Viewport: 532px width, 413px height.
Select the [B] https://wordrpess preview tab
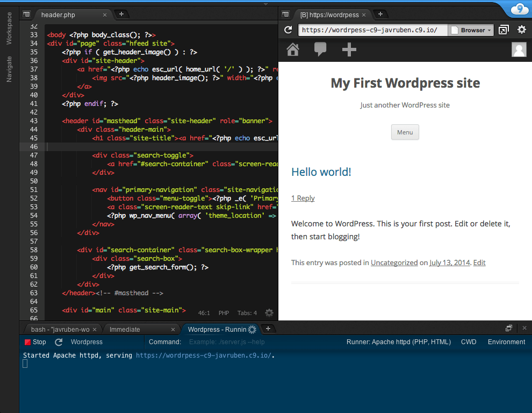pyautogui.click(x=329, y=15)
